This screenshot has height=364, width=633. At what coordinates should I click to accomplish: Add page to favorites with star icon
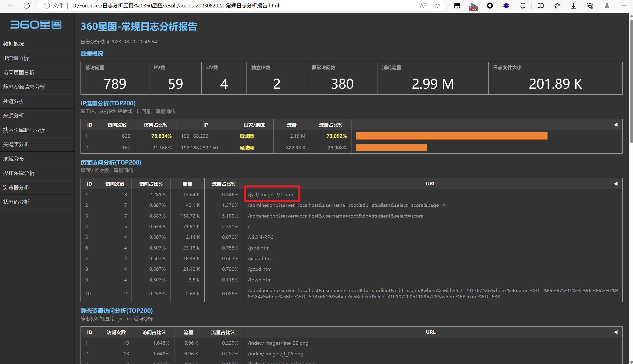click(437, 5)
